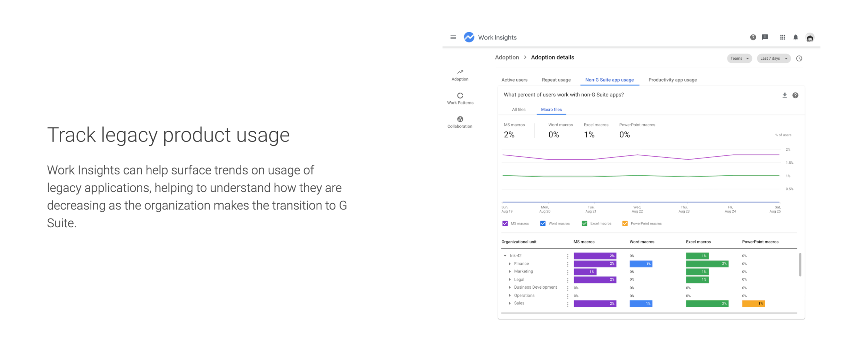Open the help icon in top bar
This screenshot has height=350, width=868.
753,37
